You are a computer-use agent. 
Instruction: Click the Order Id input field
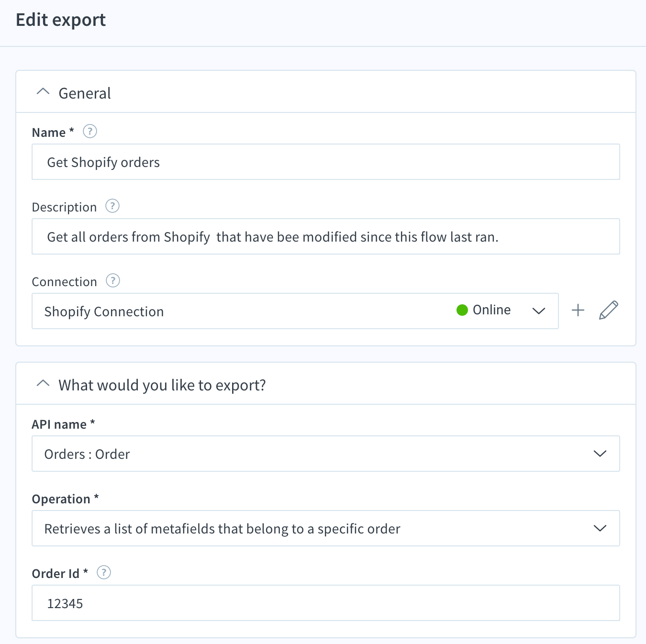point(326,603)
